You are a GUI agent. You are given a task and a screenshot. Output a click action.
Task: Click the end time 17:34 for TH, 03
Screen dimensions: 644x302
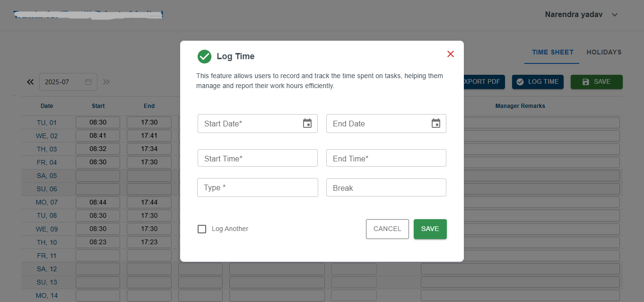coord(149,149)
